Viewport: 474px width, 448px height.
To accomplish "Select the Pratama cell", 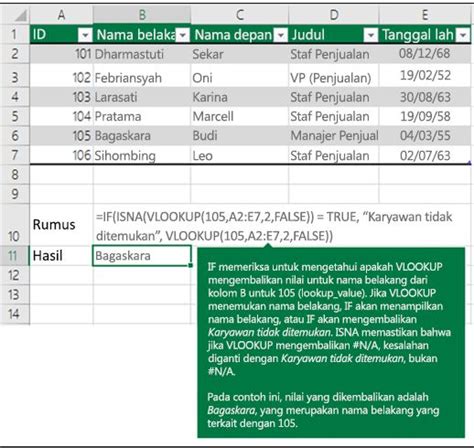I will click(x=142, y=116).
